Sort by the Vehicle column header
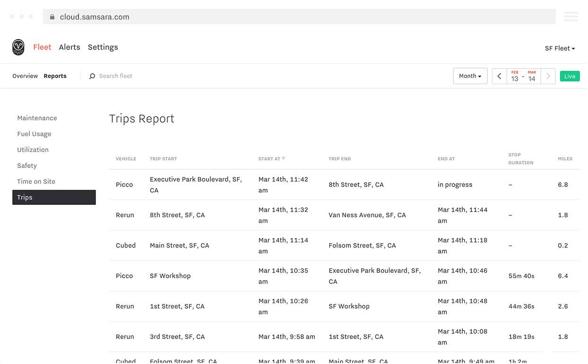The height and width of the screenshot is (364, 588). pos(126,159)
